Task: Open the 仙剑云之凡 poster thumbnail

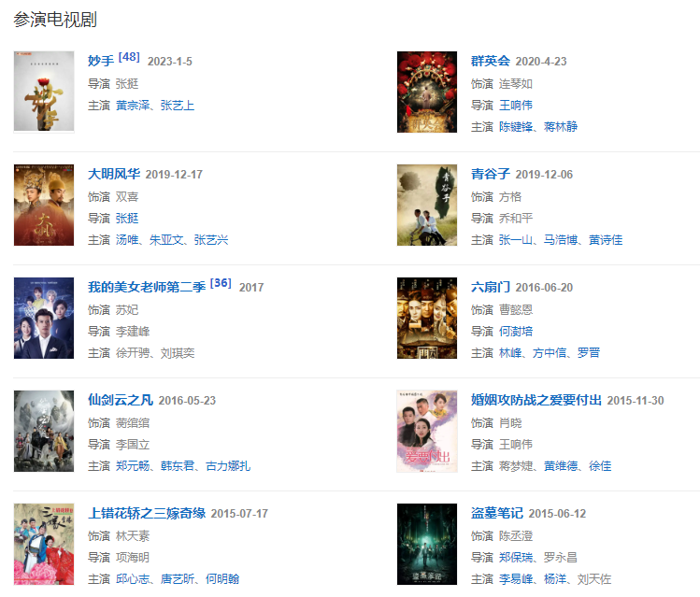Action: [44, 431]
